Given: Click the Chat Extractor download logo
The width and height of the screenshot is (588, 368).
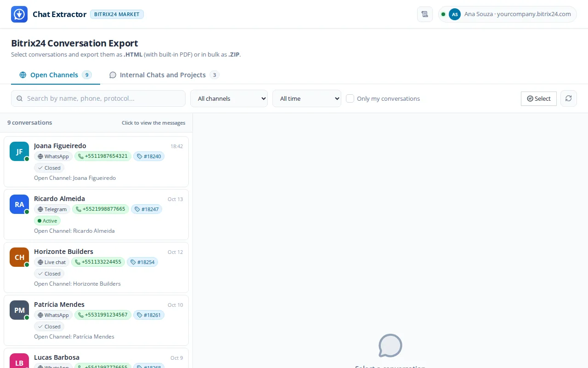Looking at the screenshot, I should point(19,14).
